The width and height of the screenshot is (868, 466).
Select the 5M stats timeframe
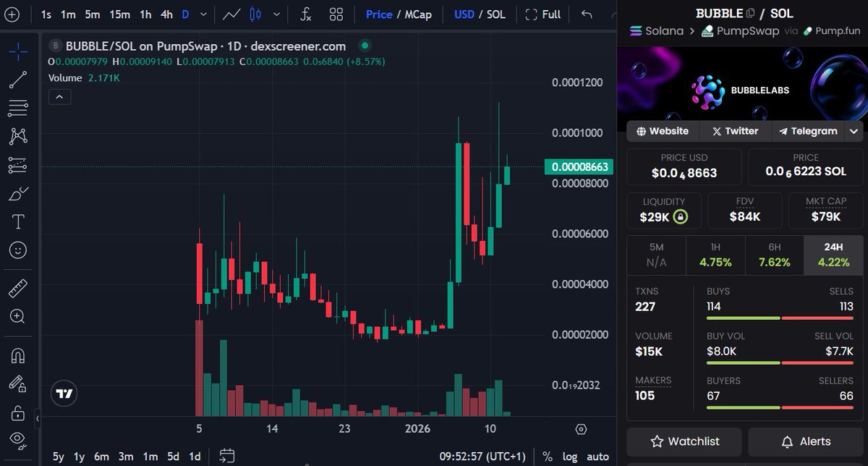656,255
